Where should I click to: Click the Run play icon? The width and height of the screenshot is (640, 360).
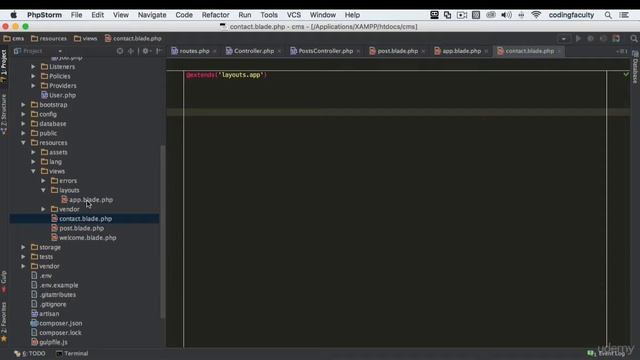pos(578,39)
